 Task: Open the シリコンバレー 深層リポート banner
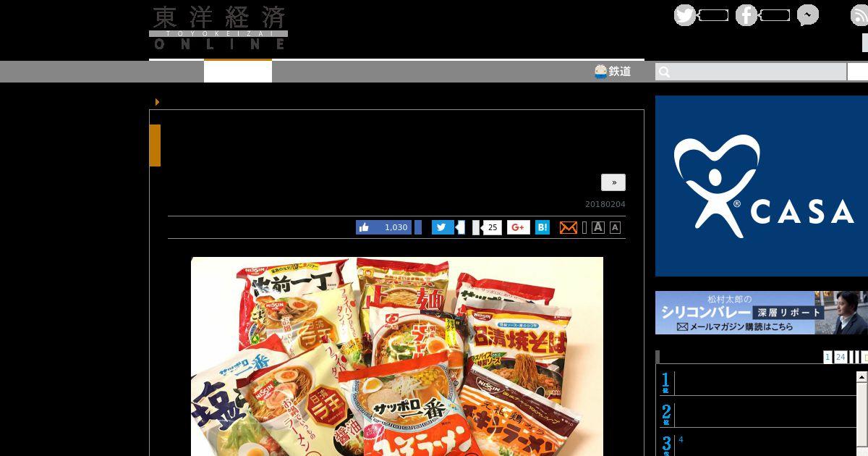762,313
